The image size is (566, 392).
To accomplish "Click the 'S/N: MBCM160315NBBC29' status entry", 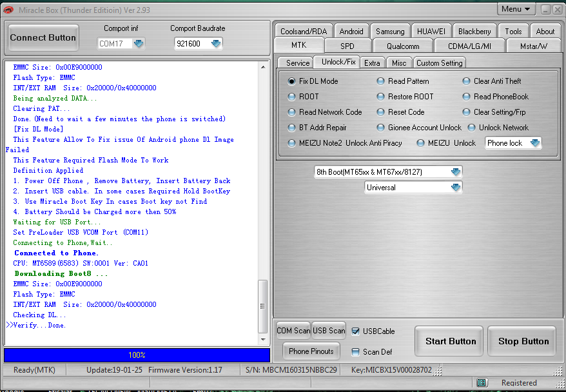I will 291,370.
